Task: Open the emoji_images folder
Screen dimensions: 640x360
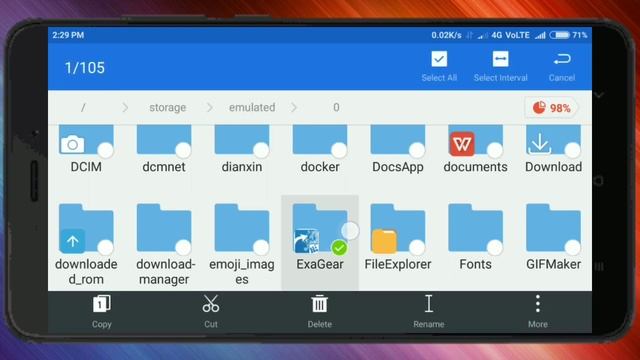Action: tap(242, 228)
